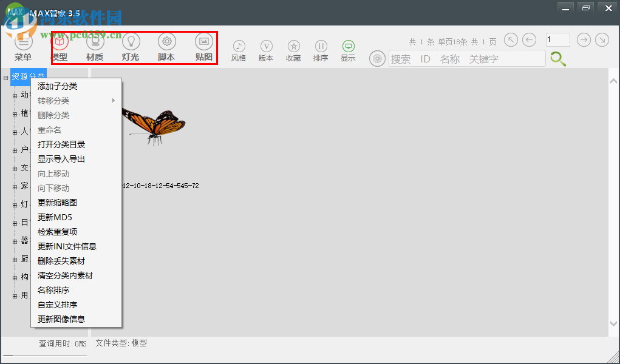The width and height of the screenshot is (620, 364).
Task: Select 显示导入导出 menu entry
Action: click(76, 160)
